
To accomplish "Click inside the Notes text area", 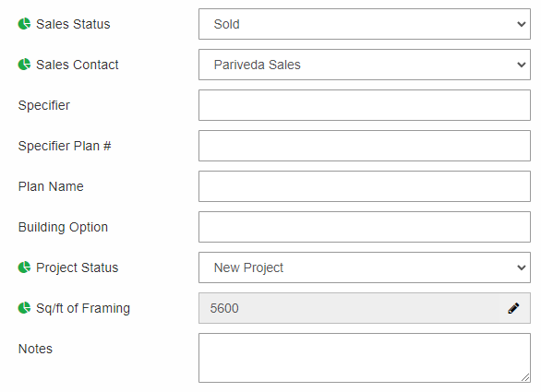I will (365, 358).
